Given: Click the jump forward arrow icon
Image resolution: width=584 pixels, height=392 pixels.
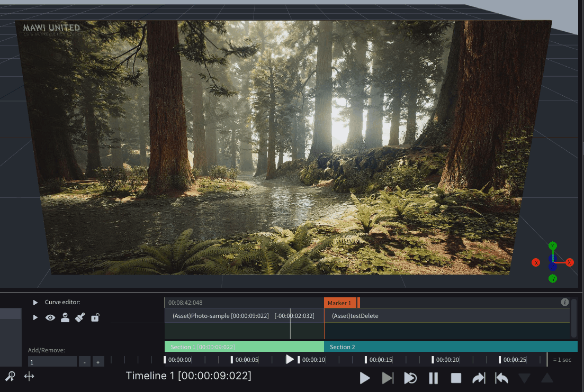Looking at the screenshot, I should pos(479,378).
